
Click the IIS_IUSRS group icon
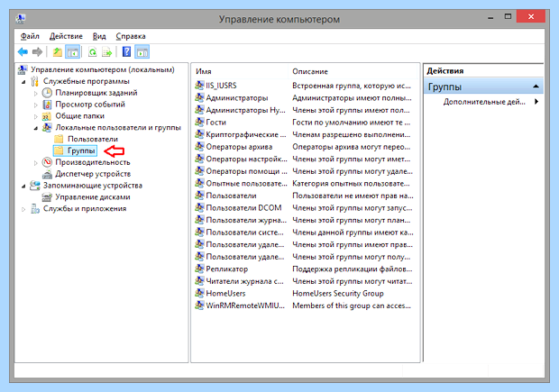point(199,86)
